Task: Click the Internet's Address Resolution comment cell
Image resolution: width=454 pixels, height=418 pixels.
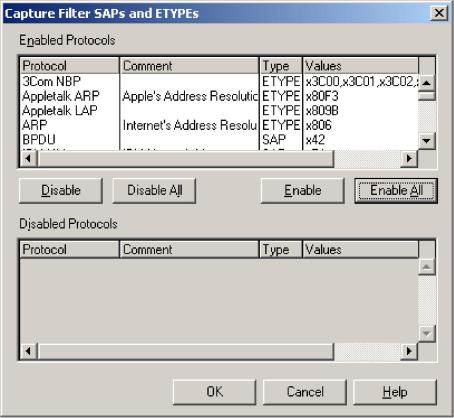Action: coord(190,125)
